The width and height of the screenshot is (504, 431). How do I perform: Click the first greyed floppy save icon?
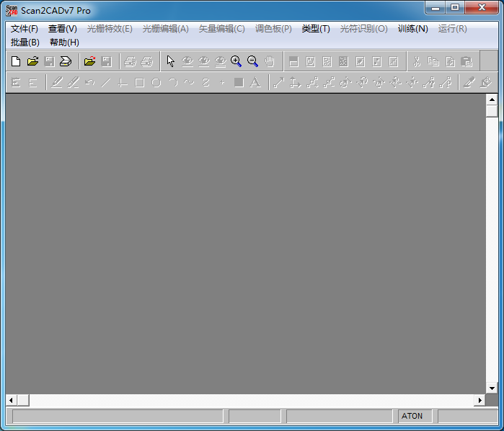49,61
